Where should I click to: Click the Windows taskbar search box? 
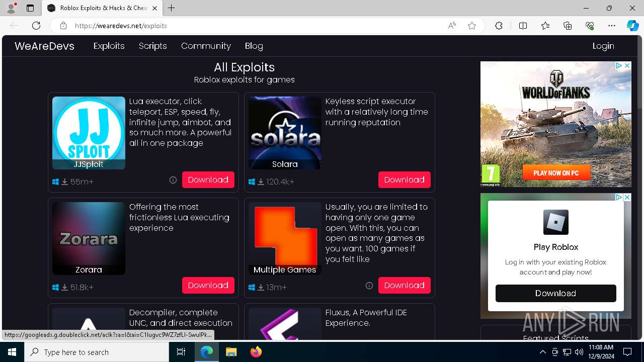(97, 352)
